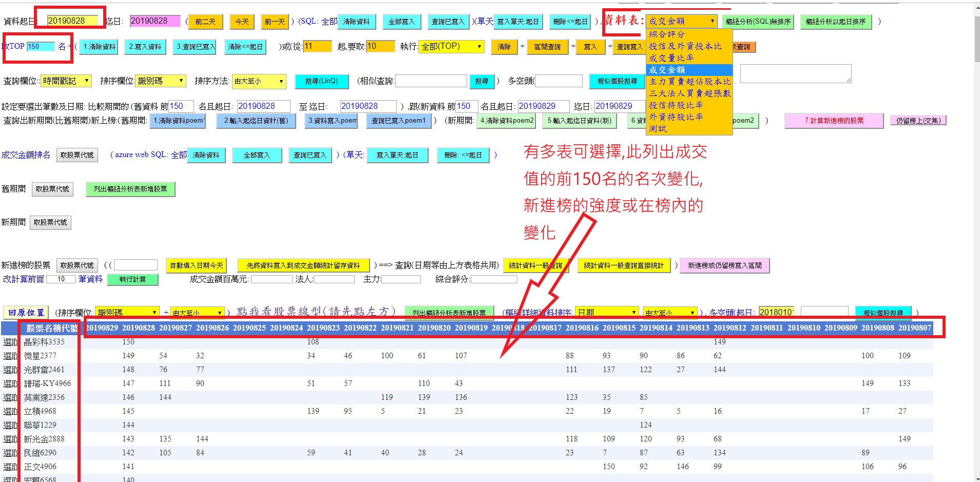Click the 資料起日 field 20190828
The width and height of the screenshot is (980, 482).
(x=72, y=21)
